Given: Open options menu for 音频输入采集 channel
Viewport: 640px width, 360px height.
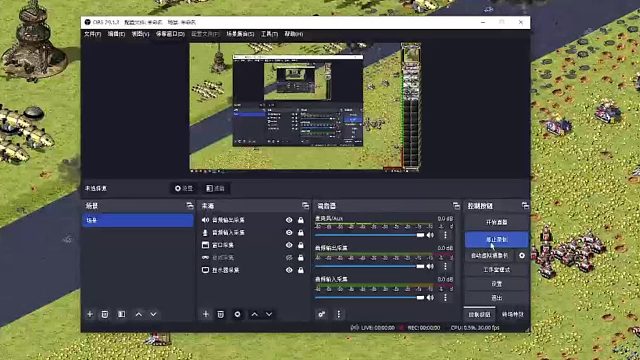Looking at the screenshot, I should coord(445,298).
